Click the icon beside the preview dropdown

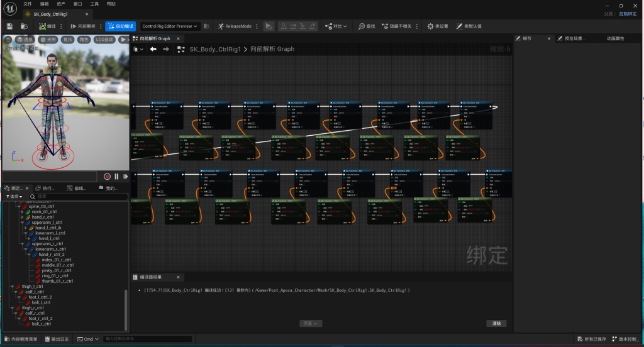tap(206, 26)
